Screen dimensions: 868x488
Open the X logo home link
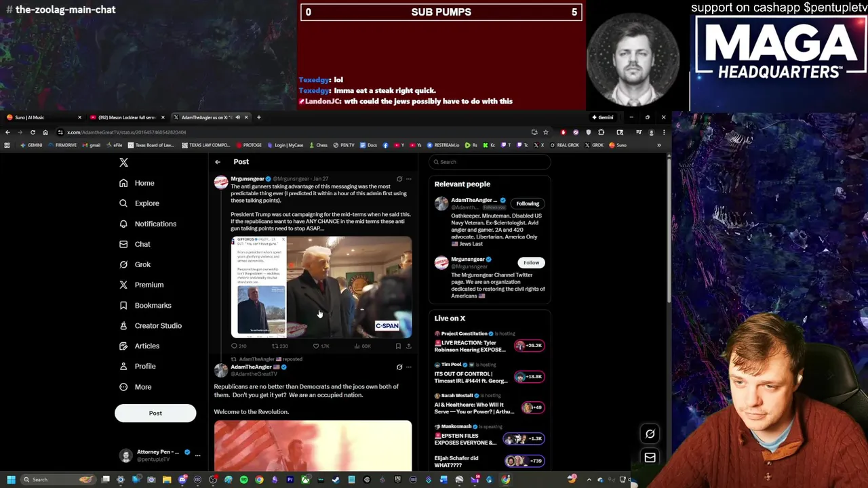click(x=123, y=163)
